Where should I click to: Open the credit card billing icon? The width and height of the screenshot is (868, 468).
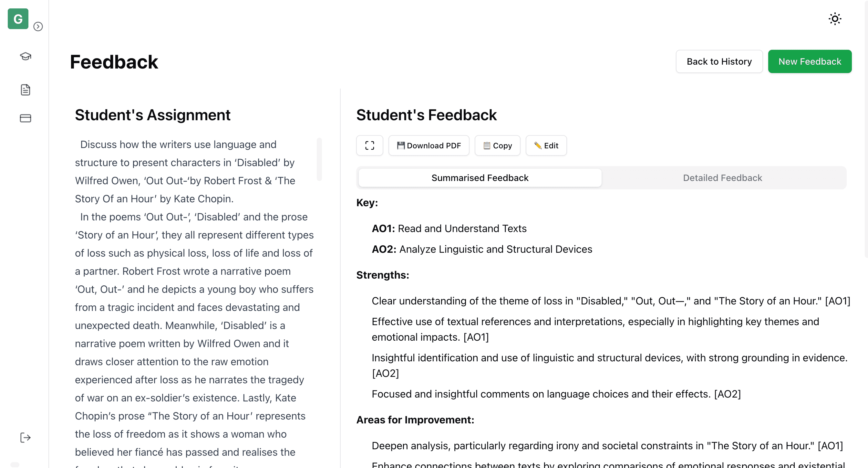25,118
